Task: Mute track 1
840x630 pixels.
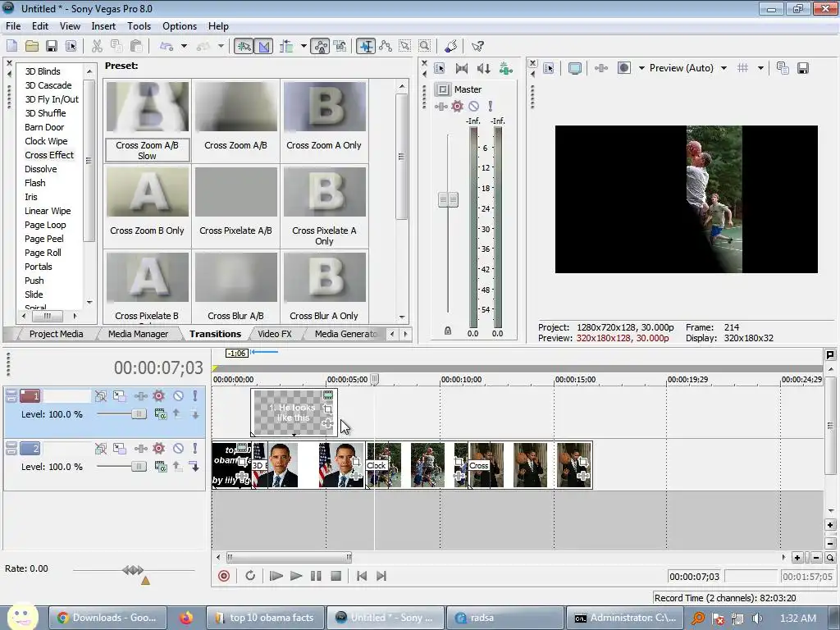Action: tap(178, 396)
